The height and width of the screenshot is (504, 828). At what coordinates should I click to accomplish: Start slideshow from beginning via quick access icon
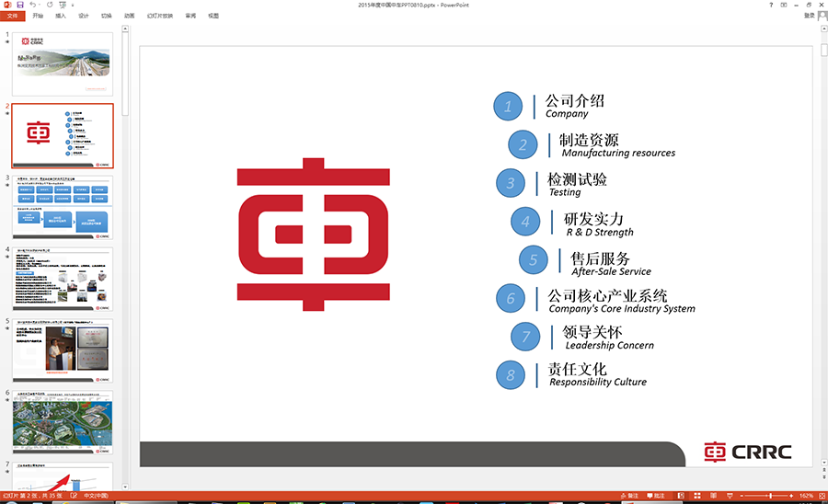coord(63,5)
